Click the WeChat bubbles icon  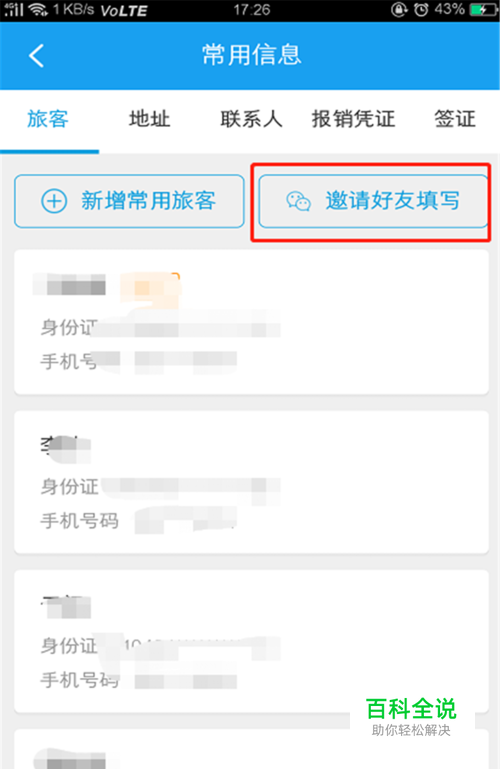[298, 202]
